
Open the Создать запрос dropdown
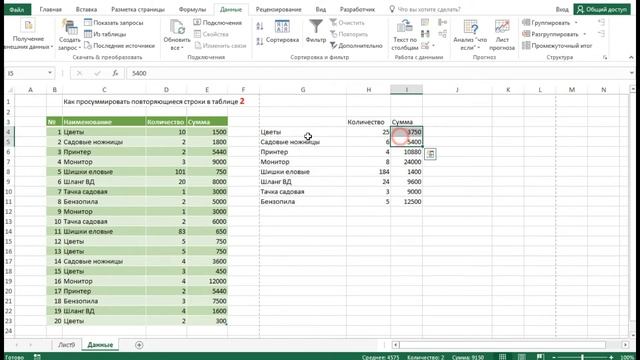[x=69, y=35]
